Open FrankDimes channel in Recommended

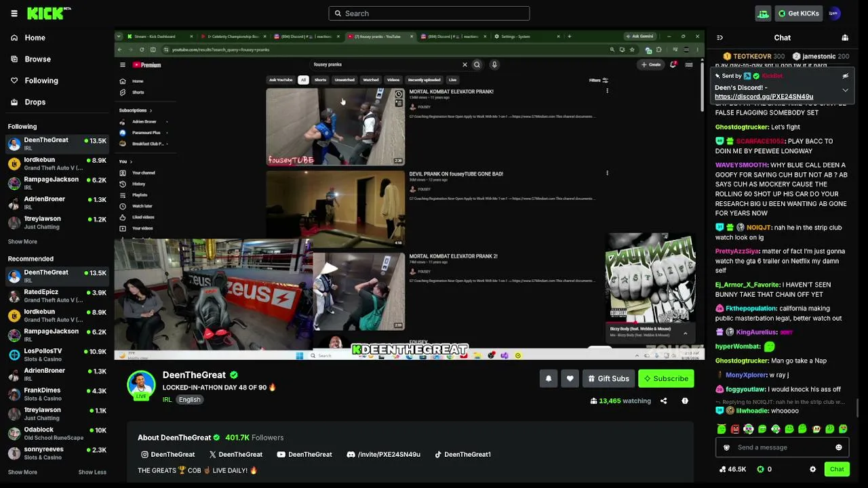[57, 394]
